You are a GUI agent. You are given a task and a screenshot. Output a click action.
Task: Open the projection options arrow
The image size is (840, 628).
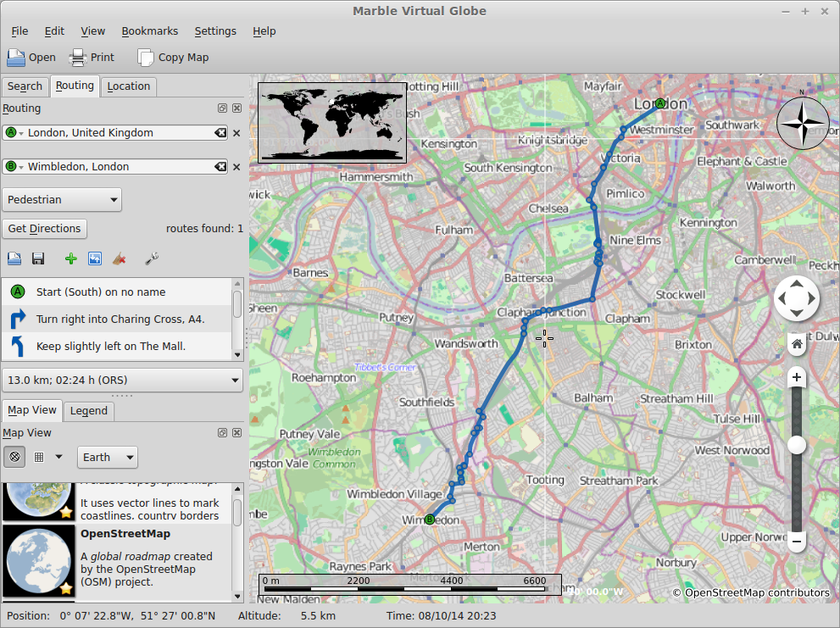59,457
